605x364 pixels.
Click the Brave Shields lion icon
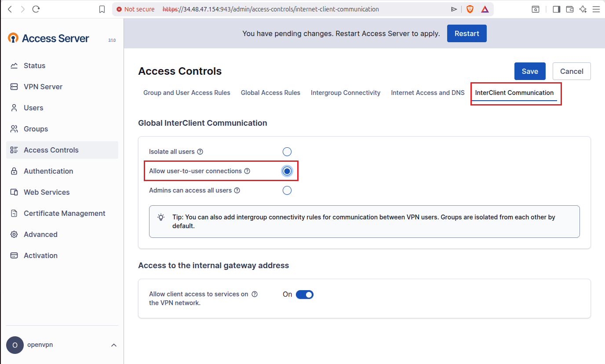click(x=470, y=9)
